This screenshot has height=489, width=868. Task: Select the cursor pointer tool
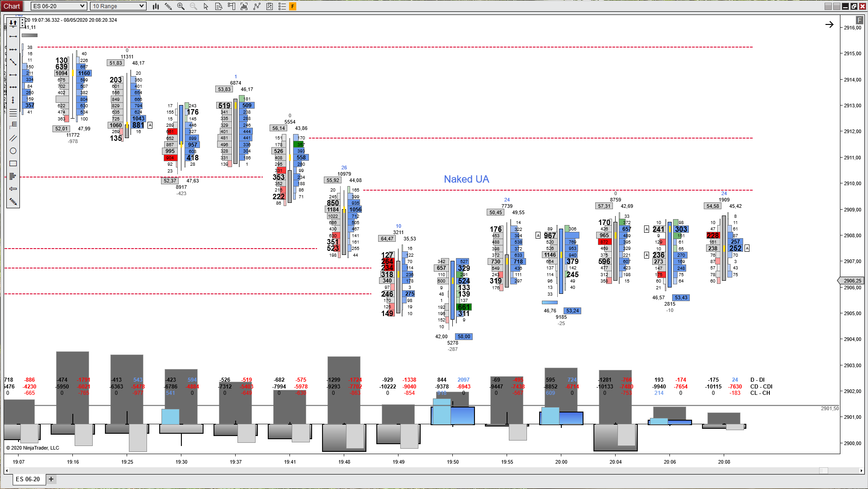tap(206, 6)
